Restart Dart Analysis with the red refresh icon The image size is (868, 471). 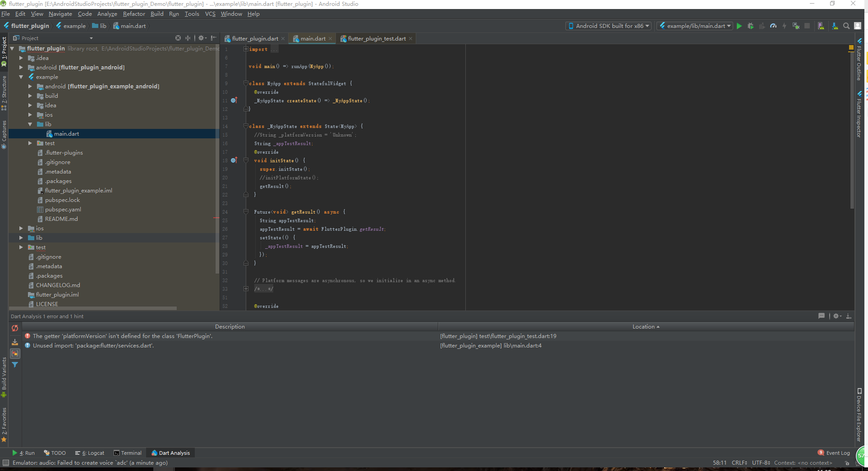point(15,328)
